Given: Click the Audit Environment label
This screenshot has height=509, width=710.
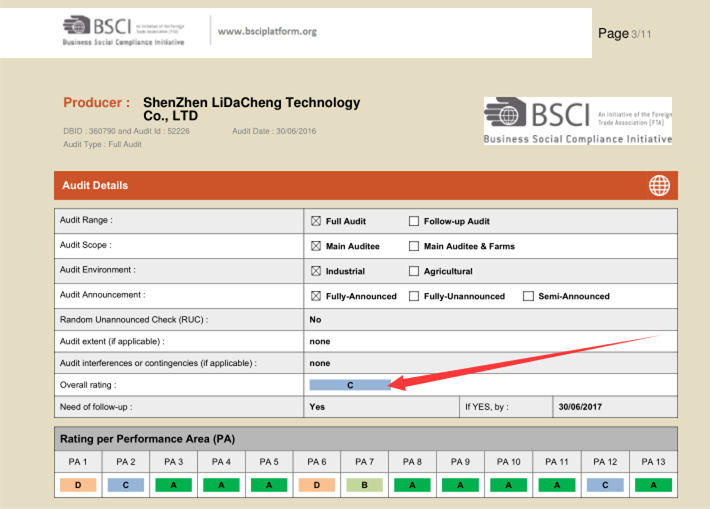Looking at the screenshot, I should pyautogui.click(x=97, y=269).
